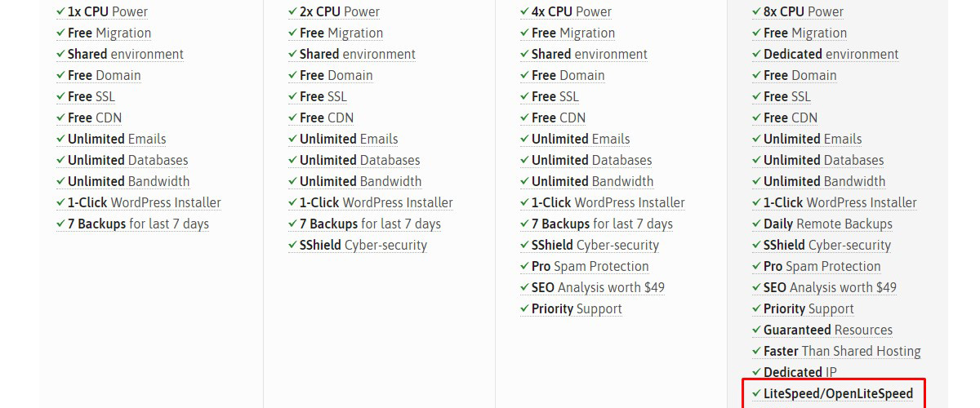
Task: Click SShield Cyber-security in second column
Action: point(363,245)
